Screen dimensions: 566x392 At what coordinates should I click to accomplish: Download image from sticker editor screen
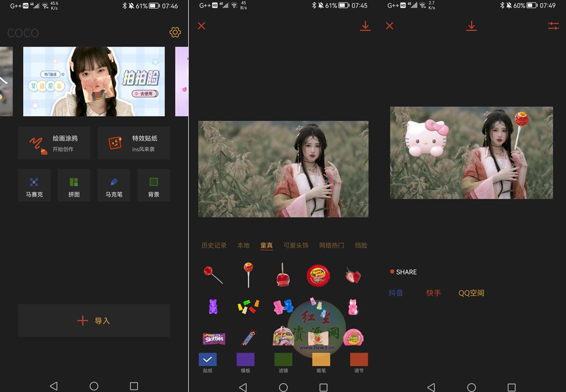click(x=365, y=26)
